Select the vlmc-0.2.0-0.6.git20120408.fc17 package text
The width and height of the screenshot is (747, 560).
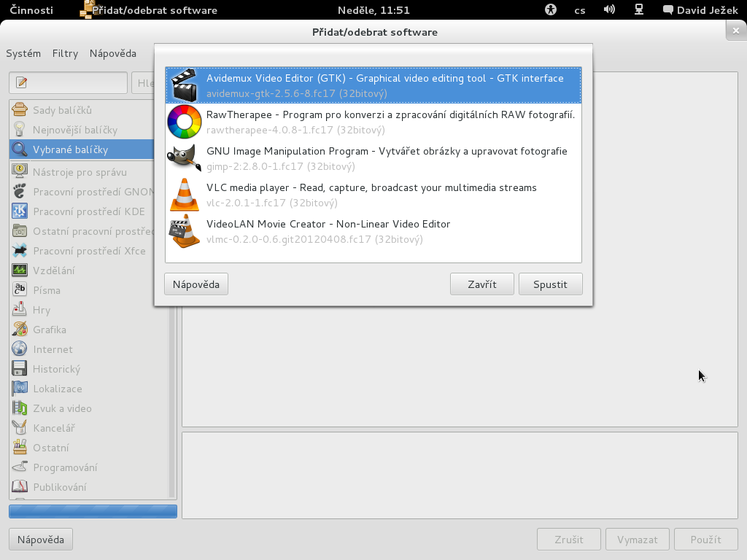coord(314,239)
